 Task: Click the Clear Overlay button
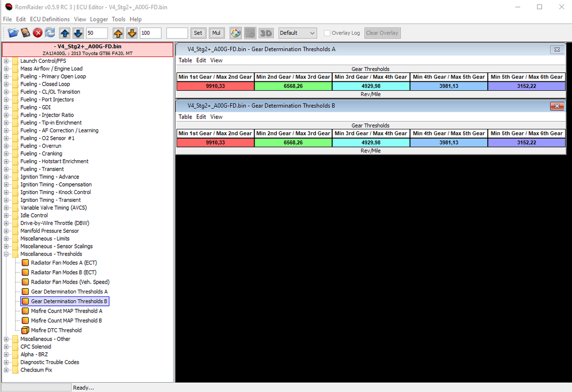[x=382, y=33]
